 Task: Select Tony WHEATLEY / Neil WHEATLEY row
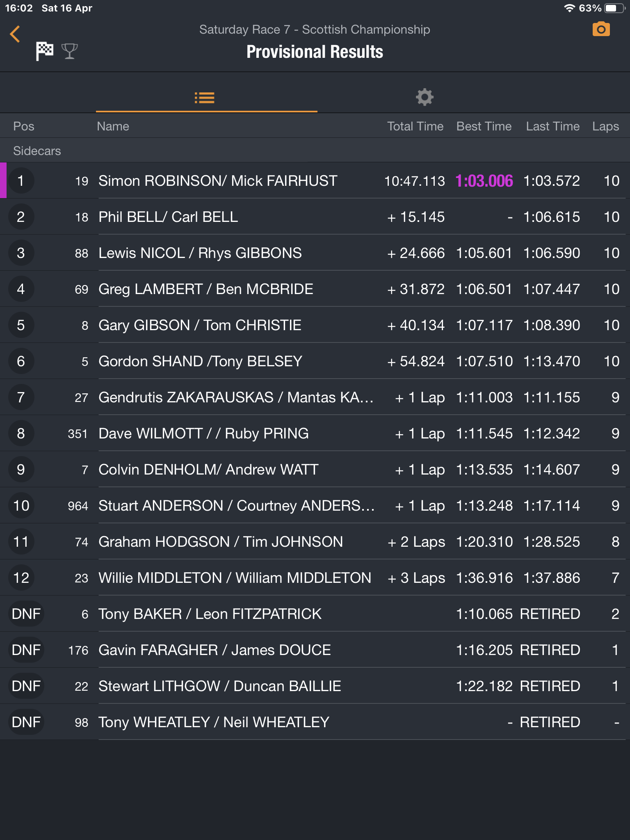[x=213, y=722]
